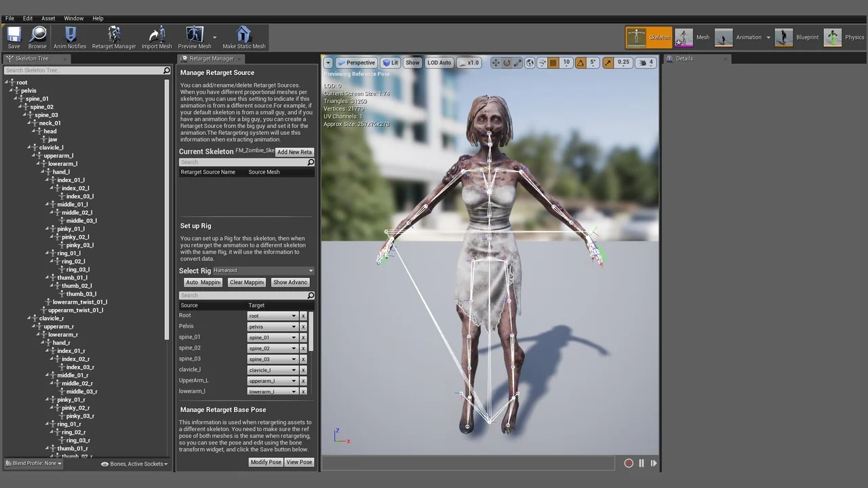The height and width of the screenshot is (488, 868).
Task: Click the Search Skeleton Tree field
Action: click(x=81, y=70)
